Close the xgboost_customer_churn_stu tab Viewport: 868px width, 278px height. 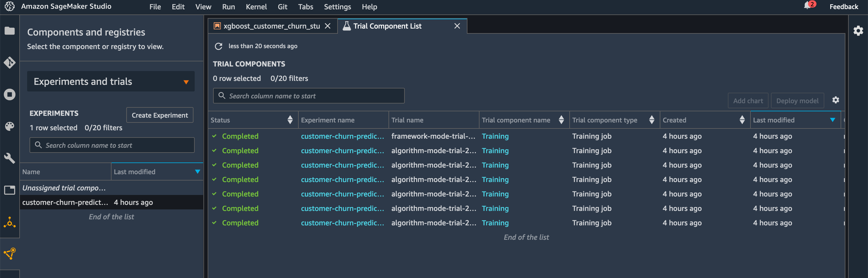[328, 26]
